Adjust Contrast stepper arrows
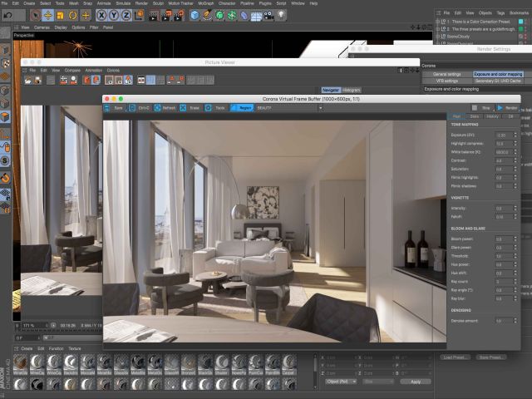The height and width of the screenshot is (399, 532). (515, 160)
